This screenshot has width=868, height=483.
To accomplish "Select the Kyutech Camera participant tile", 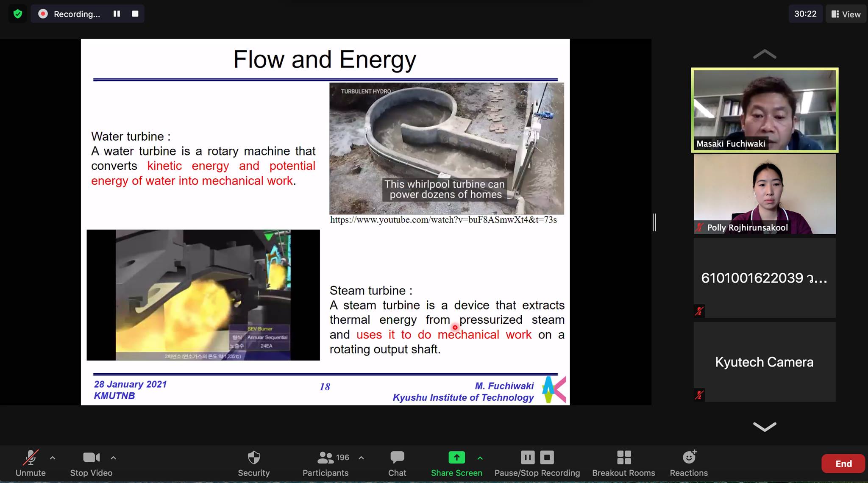I will point(765,362).
